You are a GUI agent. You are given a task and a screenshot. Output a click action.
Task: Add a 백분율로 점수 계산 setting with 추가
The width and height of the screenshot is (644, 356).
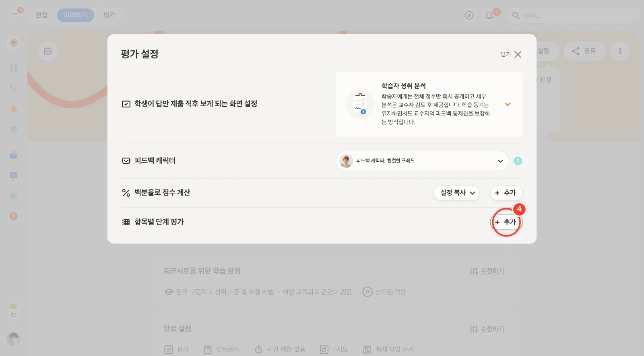[x=506, y=193]
